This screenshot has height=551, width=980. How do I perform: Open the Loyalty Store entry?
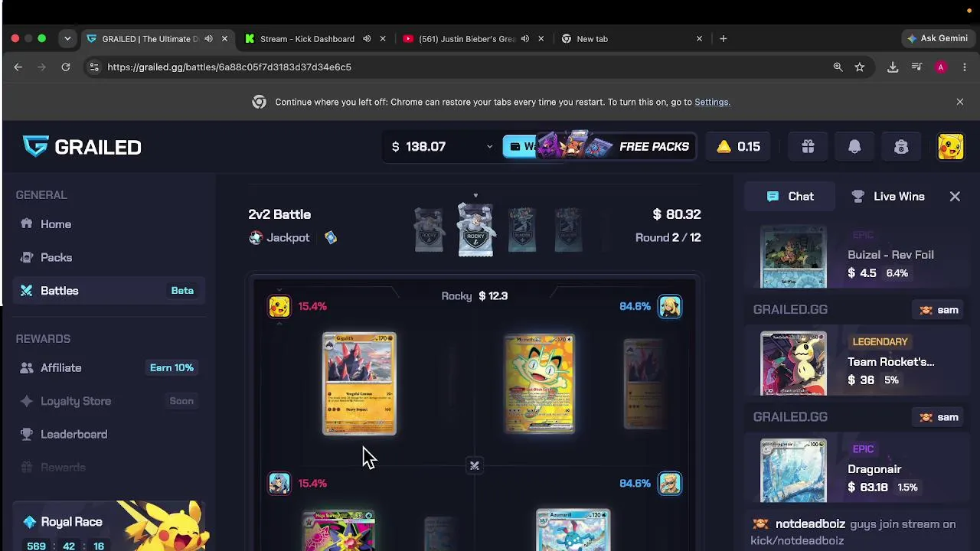[75, 401]
